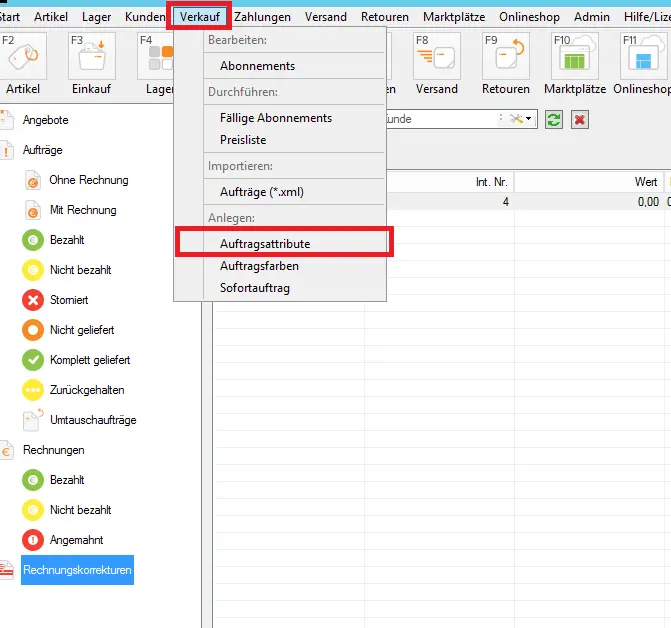Select Rechnungen in the sidebar
The width and height of the screenshot is (671, 628).
(53, 450)
